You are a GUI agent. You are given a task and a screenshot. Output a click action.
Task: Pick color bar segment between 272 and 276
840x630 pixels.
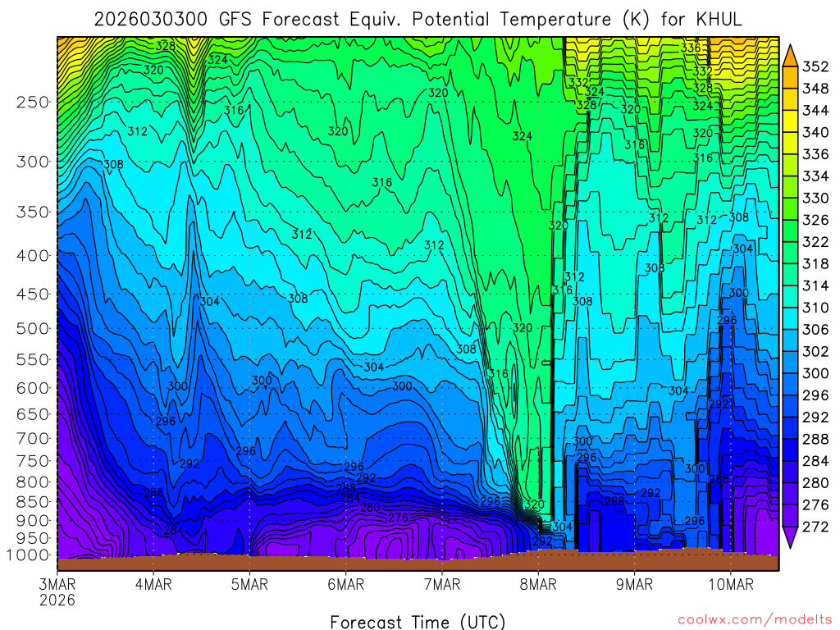(x=790, y=516)
